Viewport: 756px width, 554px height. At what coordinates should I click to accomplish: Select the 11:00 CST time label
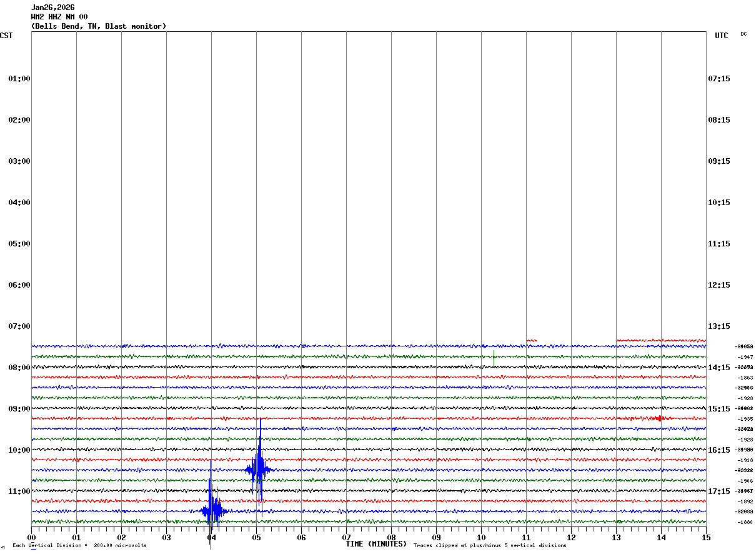[x=19, y=491]
